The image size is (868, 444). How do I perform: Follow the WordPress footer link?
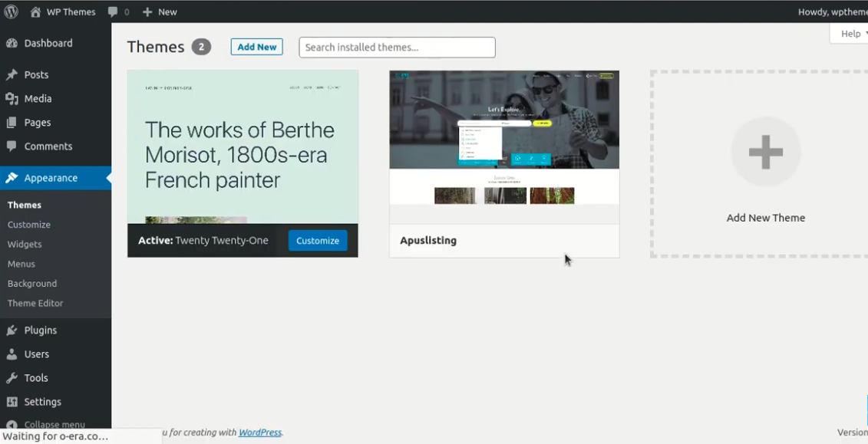[260, 432]
